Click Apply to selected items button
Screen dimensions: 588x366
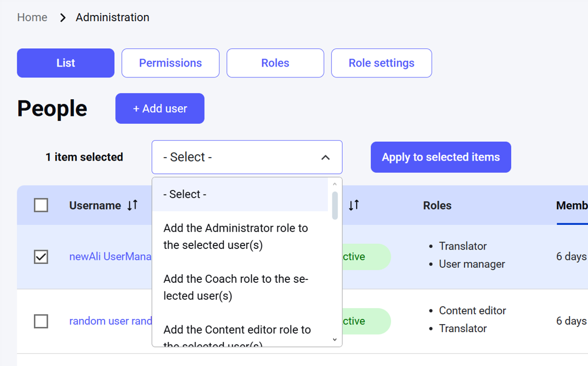[x=440, y=157]
